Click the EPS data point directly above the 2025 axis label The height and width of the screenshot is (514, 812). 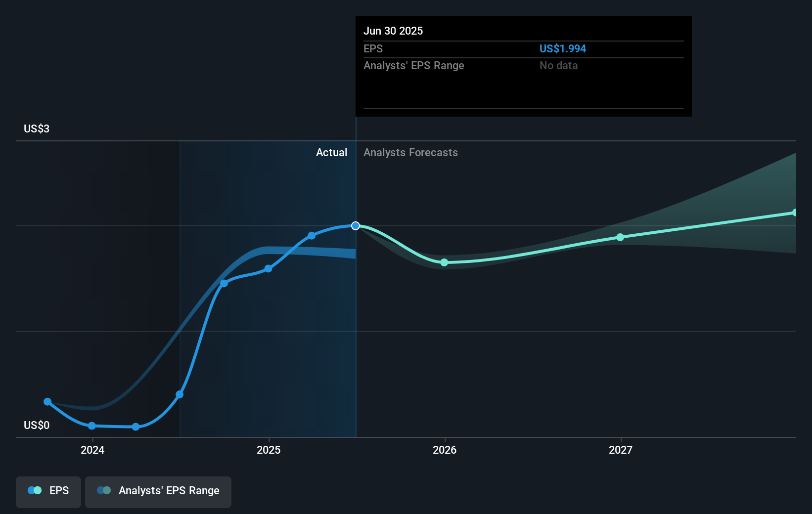[268, 269]
